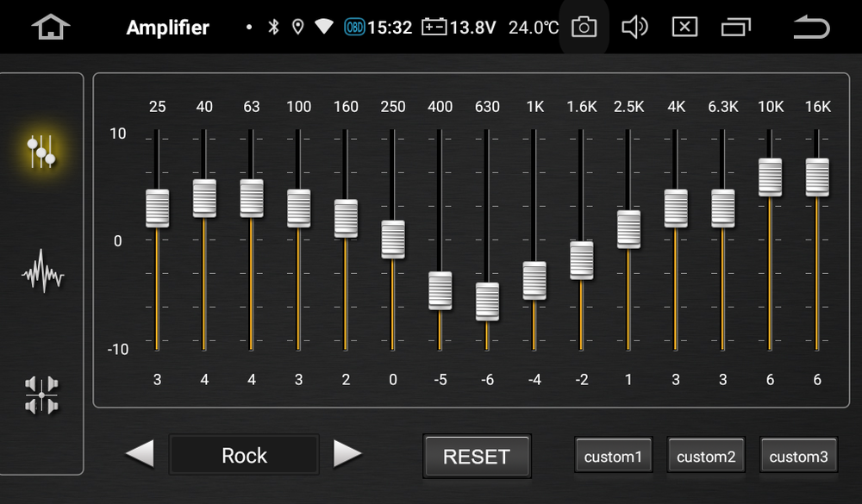
Task: Select the custom2 preset
Action: (x=706, y=457)
